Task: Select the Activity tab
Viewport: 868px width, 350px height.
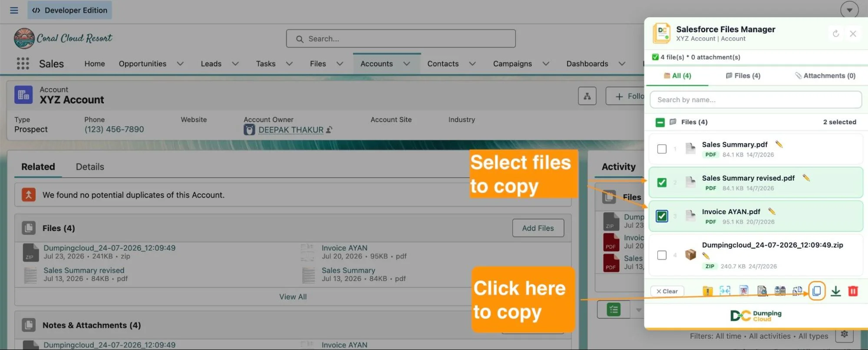Action: 618,167
